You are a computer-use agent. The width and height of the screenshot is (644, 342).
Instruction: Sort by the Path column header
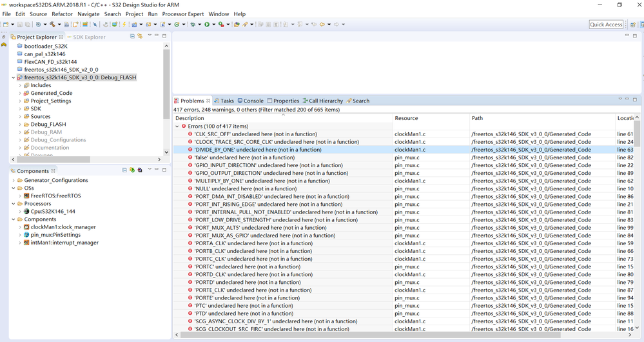click(x=542, y=118)
